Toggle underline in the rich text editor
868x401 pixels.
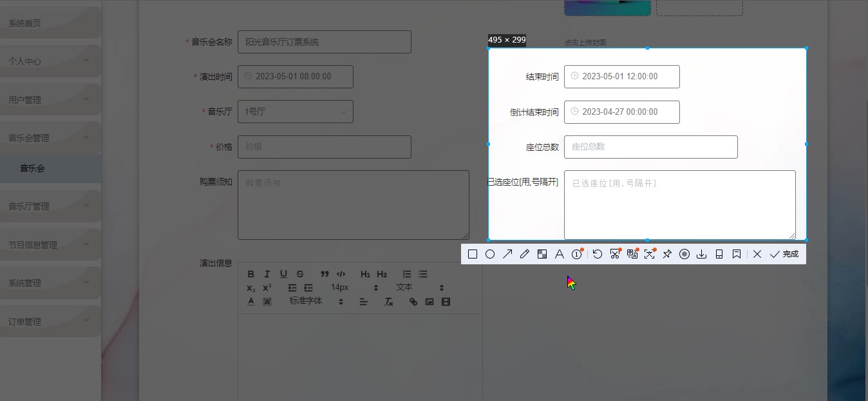(x=283, y=274)
